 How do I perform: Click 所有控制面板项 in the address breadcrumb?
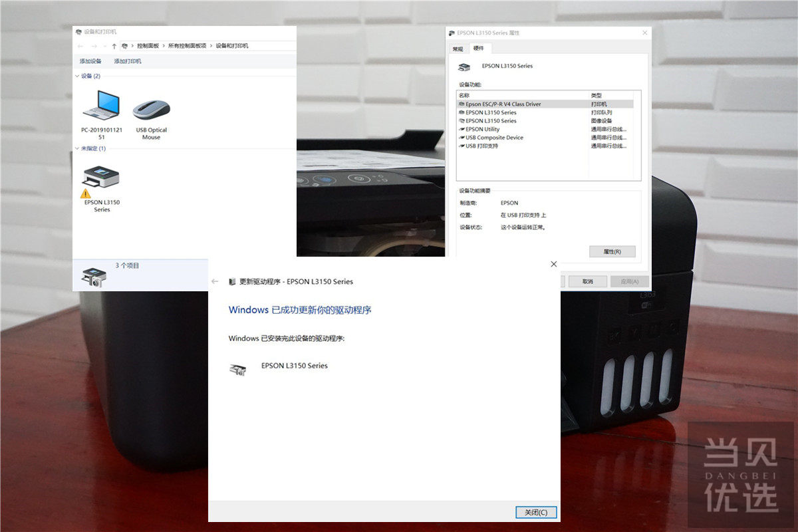(188, 46)
